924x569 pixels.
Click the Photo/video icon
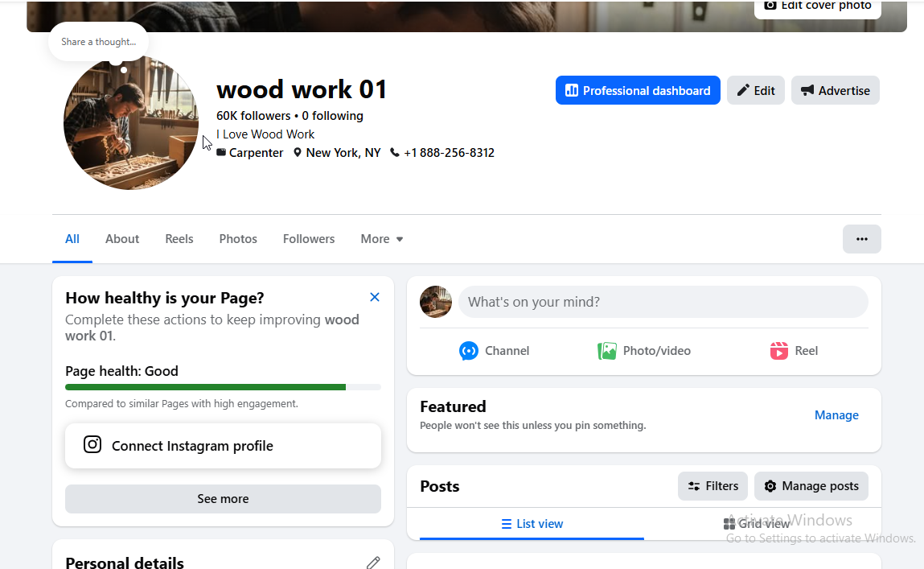[x=606, y=351]
